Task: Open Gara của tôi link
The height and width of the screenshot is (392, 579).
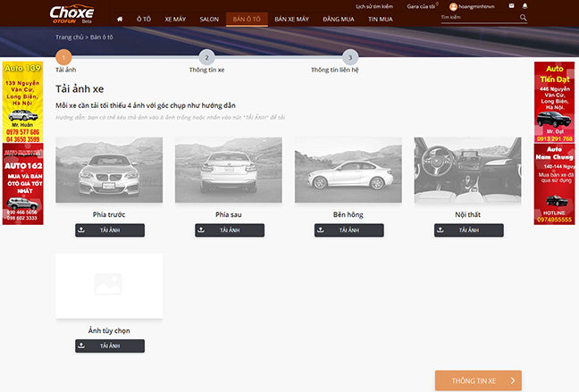Action: pyautogui.click(x=421, y=6)
